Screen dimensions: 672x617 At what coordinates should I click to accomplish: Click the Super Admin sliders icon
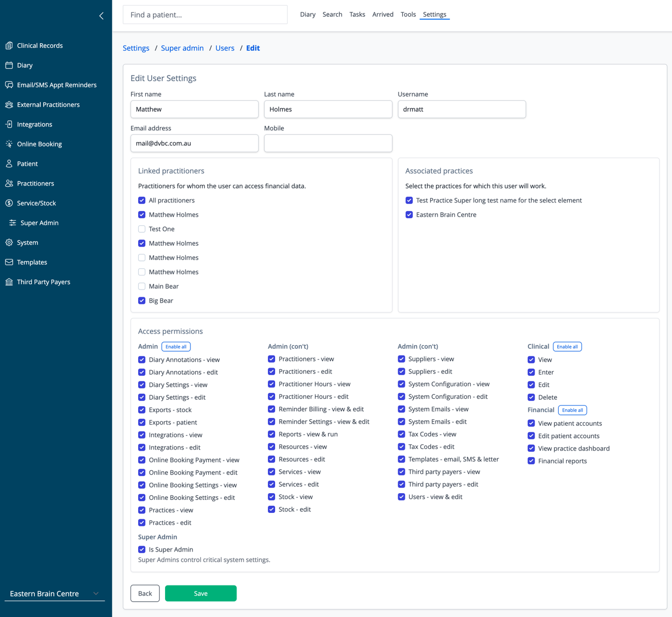point(12,223)
